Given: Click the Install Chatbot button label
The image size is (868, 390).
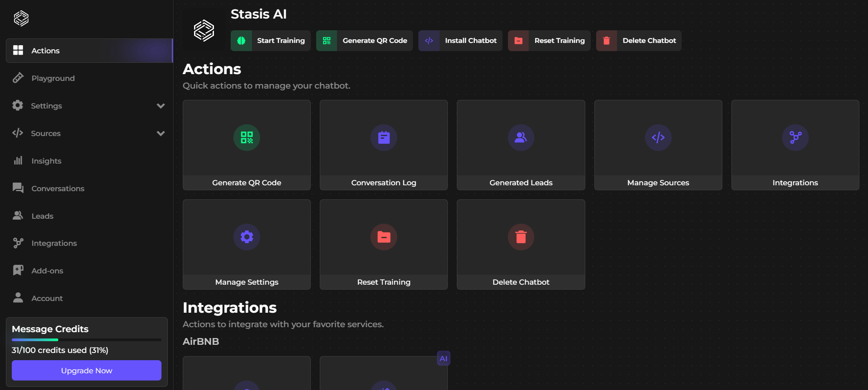Looking at the screenshot, I should pos(471,41).
